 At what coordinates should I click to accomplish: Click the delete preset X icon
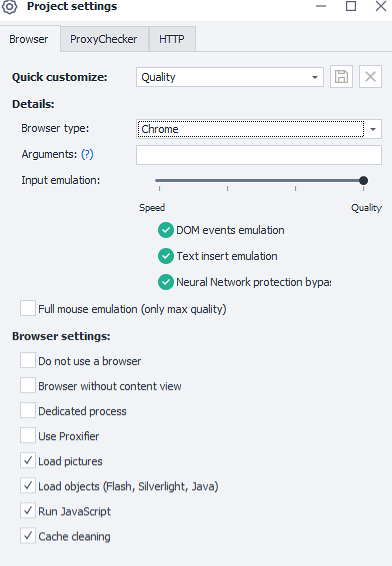click(370, 77)
